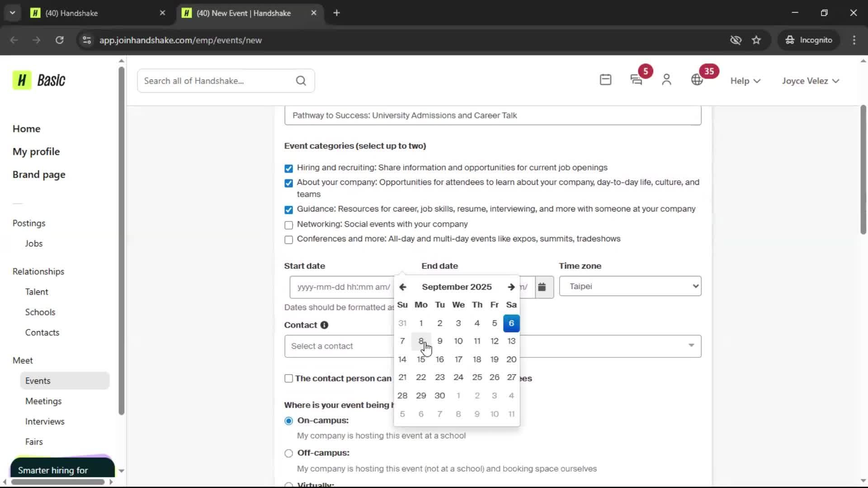The width and height of the screenshot is (868, 488).
Task: Select September 15 in calendar
Action: [421, 359]
